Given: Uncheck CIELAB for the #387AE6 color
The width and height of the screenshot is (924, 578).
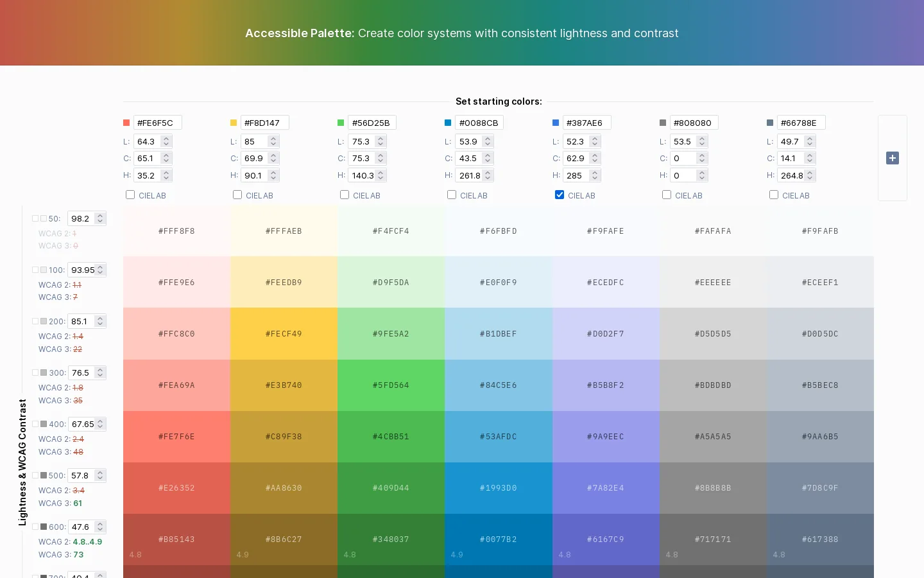Looking at the screenshot, I should (x=560, y=195).
